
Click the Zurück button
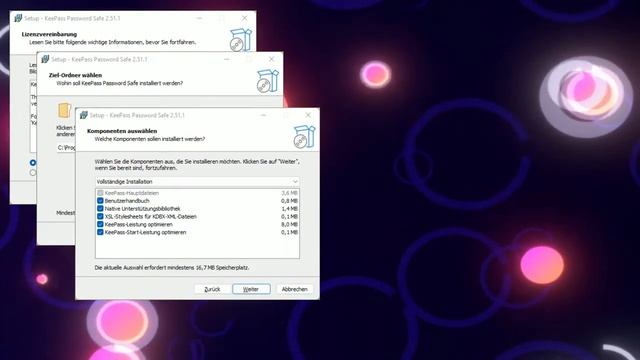(x=212, y=289)
